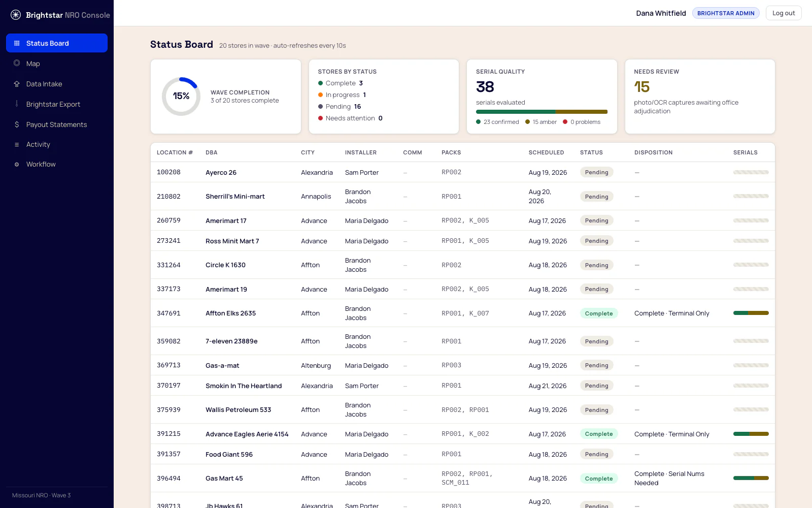The image size is (812, 508).
Task: Open Circle K 1630 store
Action: pos(225,265)
